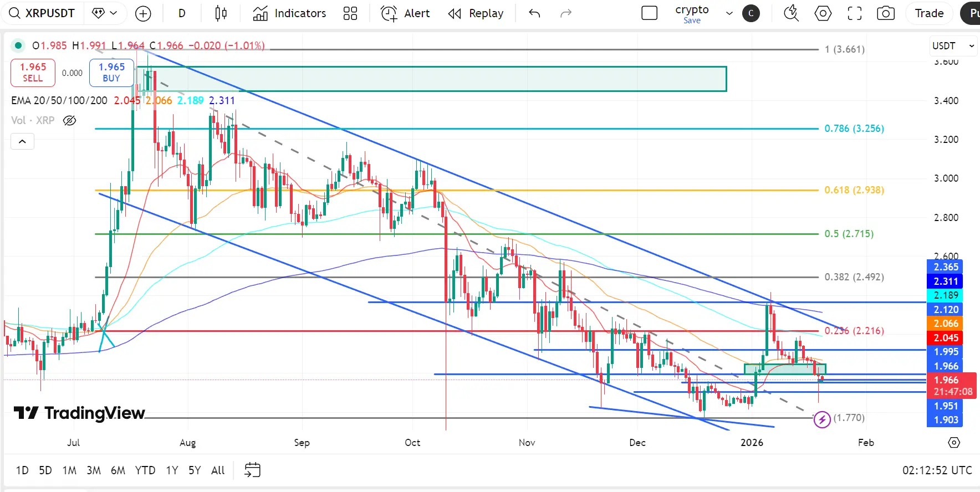Select the large green supply zone rectangle
This screenshot has height=492, width=980.
click(432, 79)
